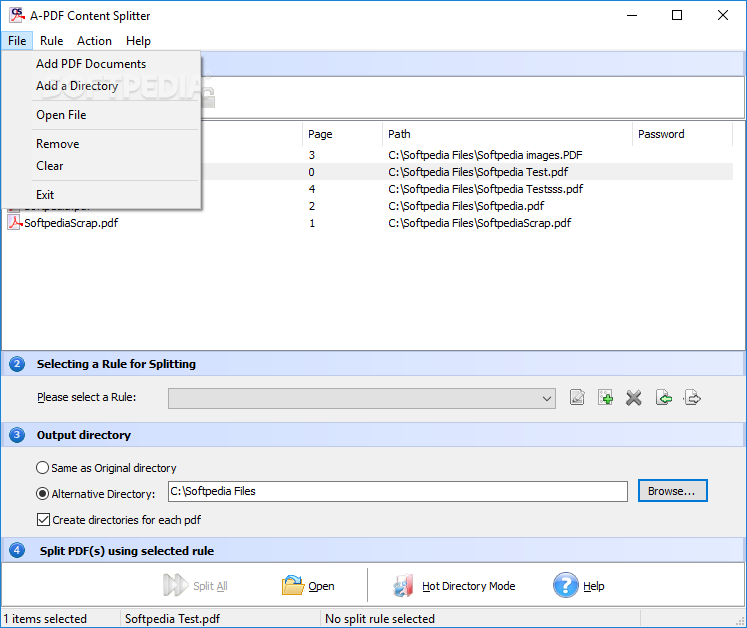The height and width of the screenshot is (628, 747).
Task: Click the Page column header
Action: [342, 134]
